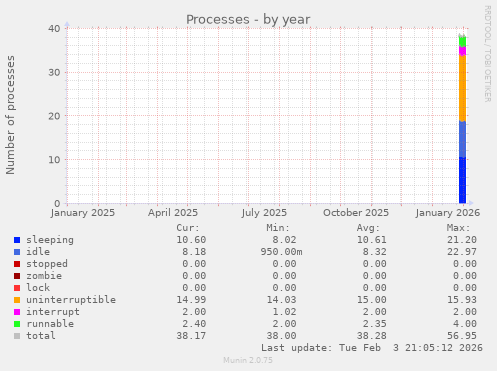497x371 pixels.
Task: Click the 'Number of processes' axis label
Action: click(x=10, y=115)
